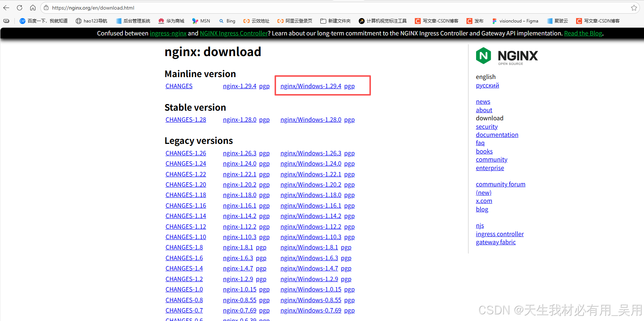644x321 pixels.
Task: Click the browser back arrow
Action: click(x=6, y=8)
